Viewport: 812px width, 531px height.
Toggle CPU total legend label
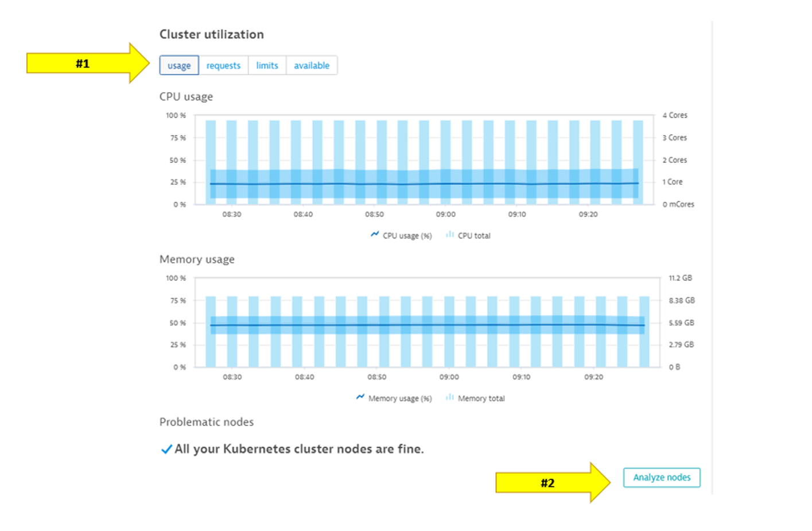coord(474,236)
